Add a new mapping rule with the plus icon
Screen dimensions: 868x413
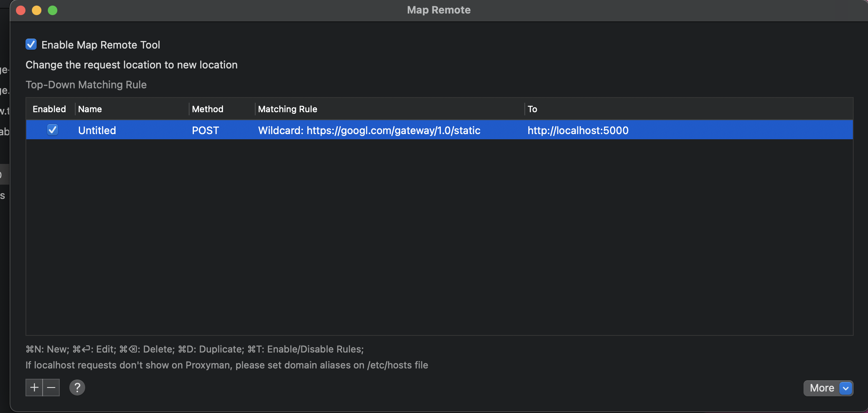(34, 387)
